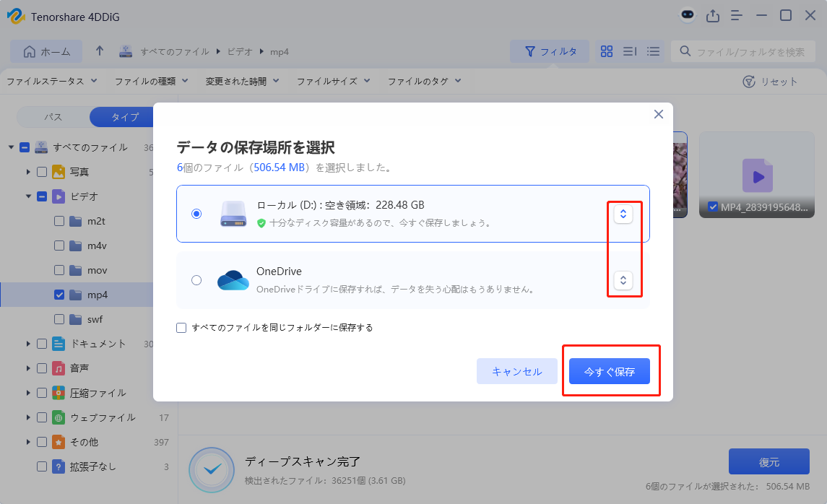Click the local disk drive icon

(x=233, y=214)
